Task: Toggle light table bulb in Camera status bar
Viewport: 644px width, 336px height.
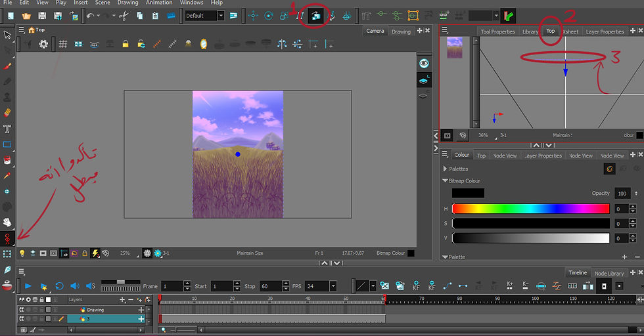Action: pos(22,253)
